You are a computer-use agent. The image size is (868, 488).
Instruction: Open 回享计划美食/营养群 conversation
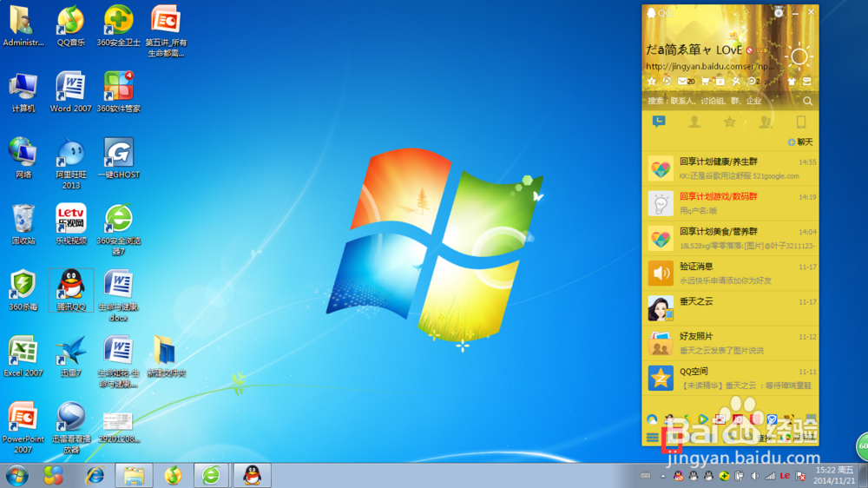(x=730, y=238)
